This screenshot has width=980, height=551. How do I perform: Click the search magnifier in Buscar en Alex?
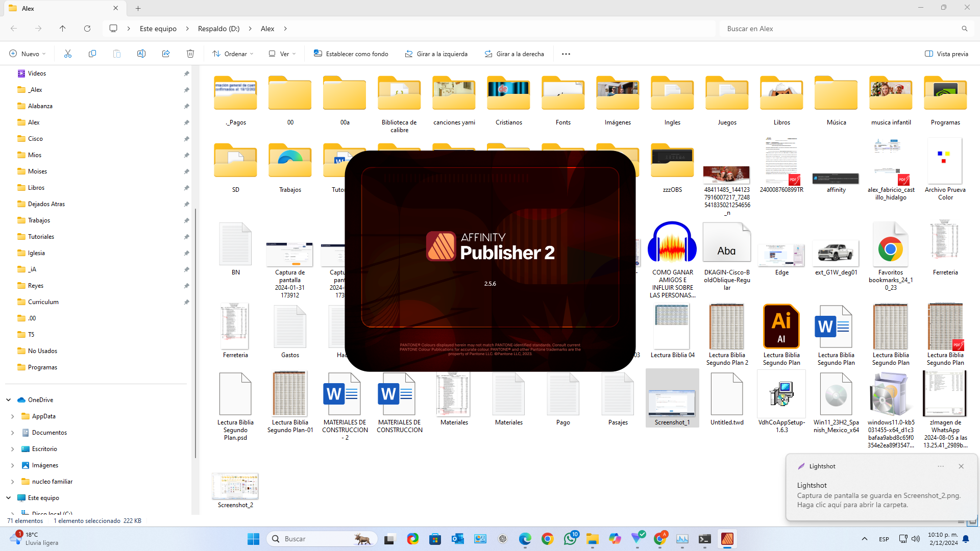[x=965, y=29]
